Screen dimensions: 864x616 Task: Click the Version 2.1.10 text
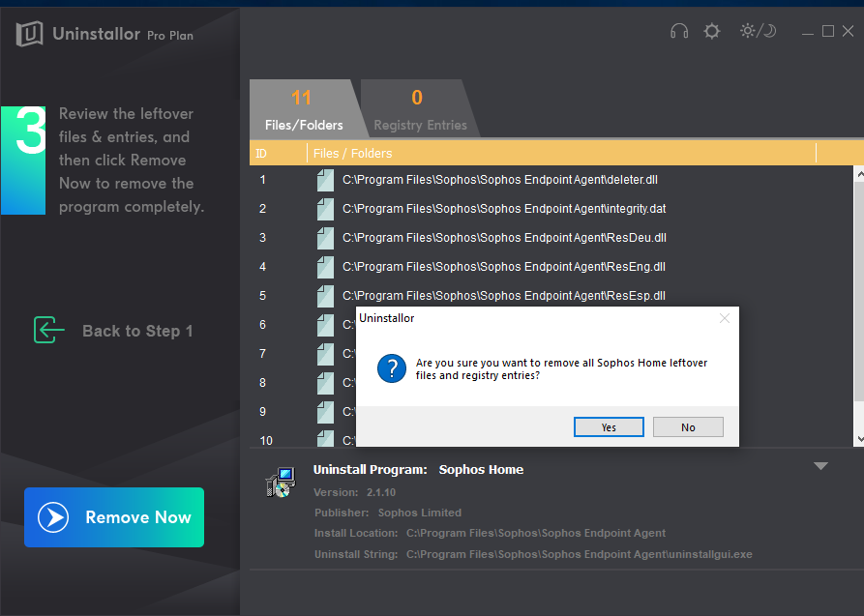coord(355,492)
